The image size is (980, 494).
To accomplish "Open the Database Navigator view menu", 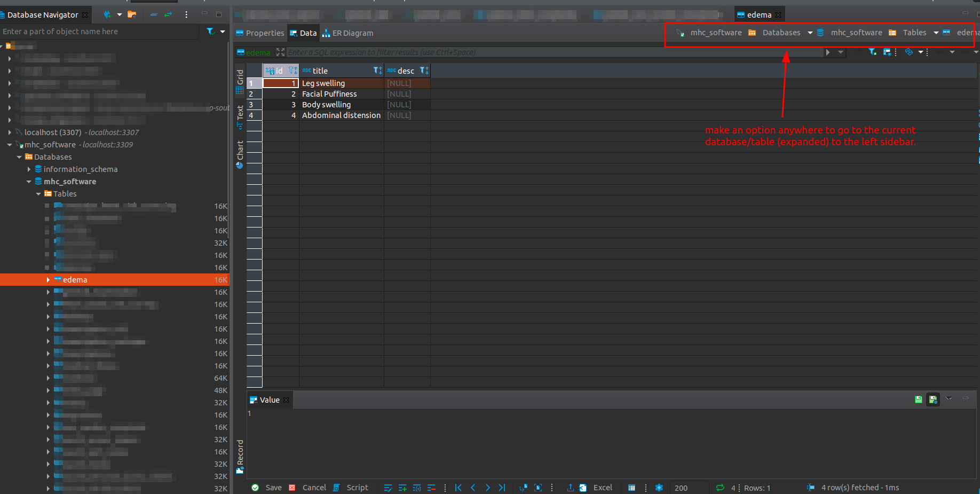I will pyautogui.click(x=186, y=14).
